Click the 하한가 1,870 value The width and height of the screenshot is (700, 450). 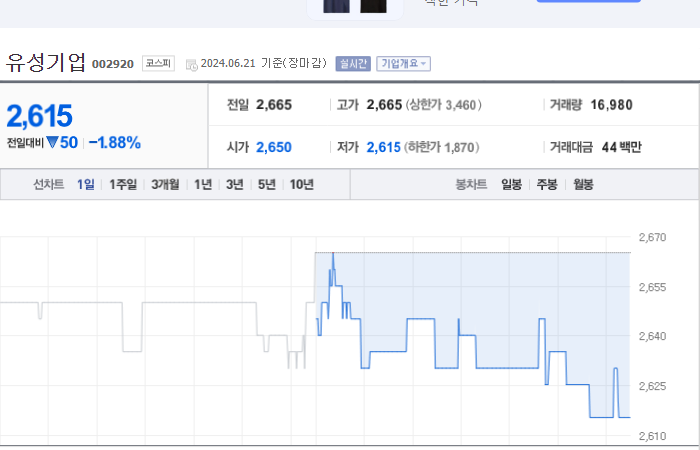coord(442,147)
